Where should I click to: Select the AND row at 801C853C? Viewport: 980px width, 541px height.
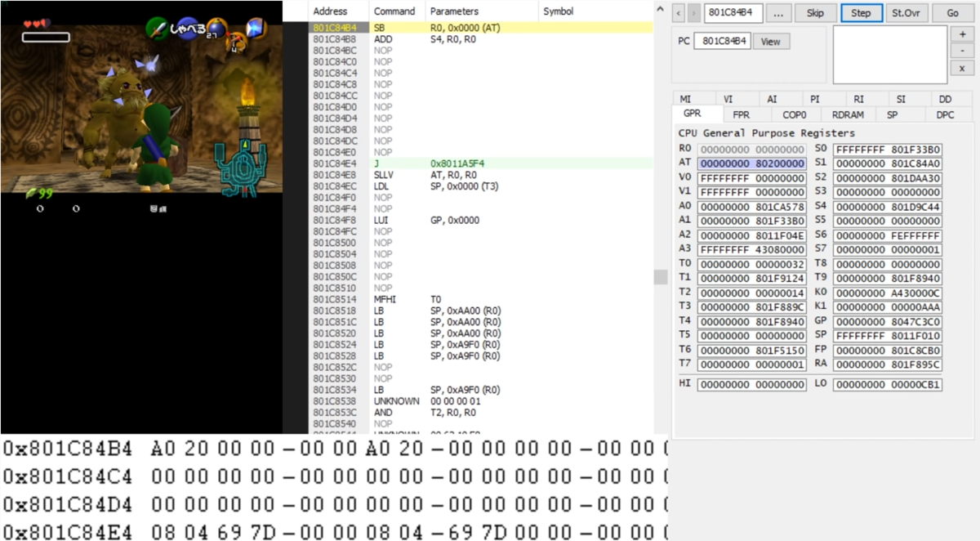click(481, 413)
